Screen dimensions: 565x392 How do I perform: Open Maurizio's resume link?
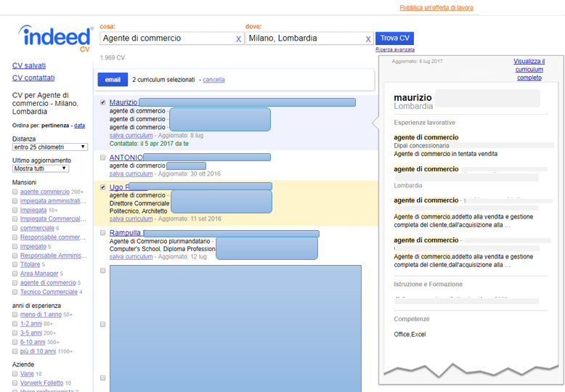tap(123, 102)
